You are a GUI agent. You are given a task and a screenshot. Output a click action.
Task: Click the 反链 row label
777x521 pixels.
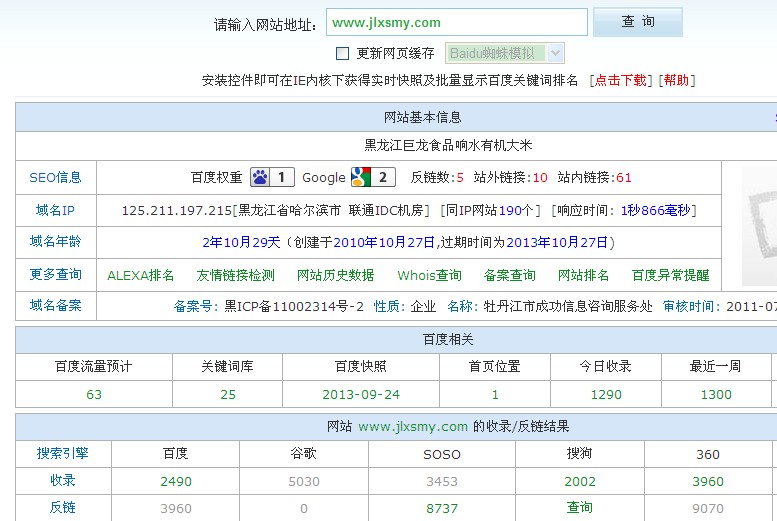tap(62, 507)
